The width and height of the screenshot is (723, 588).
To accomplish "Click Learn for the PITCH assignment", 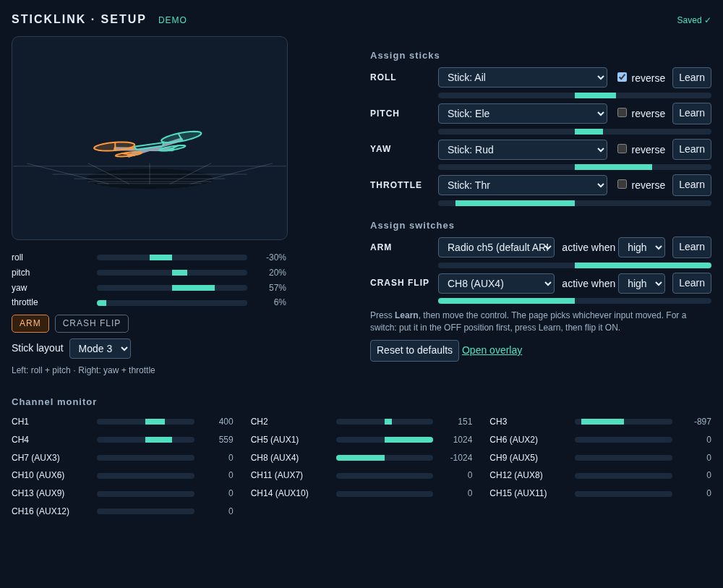I will click(692, 114).
